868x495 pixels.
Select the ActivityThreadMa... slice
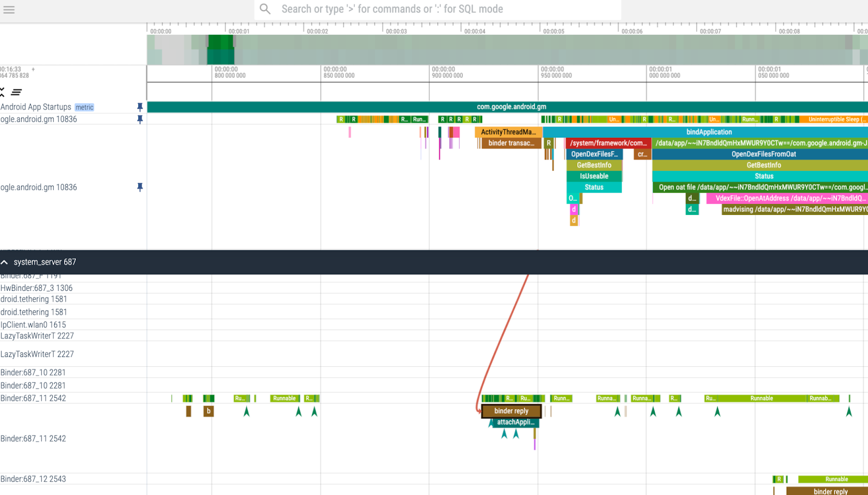508,132
